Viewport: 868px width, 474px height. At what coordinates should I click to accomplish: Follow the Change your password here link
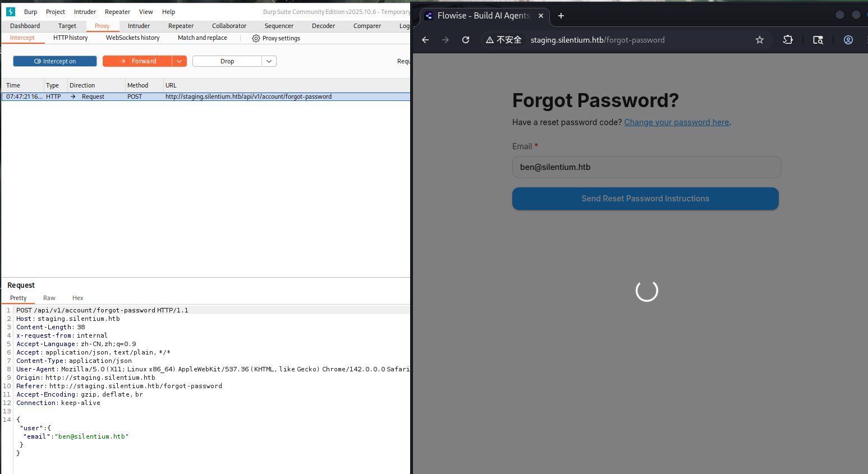[677, 122]
